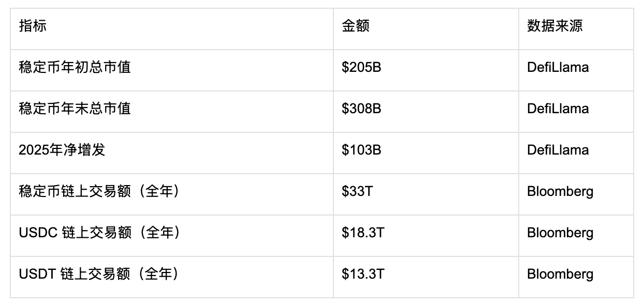Screen dimensions: 644x305
Task: Click the $308B value cell
Action: pos(361,109)
